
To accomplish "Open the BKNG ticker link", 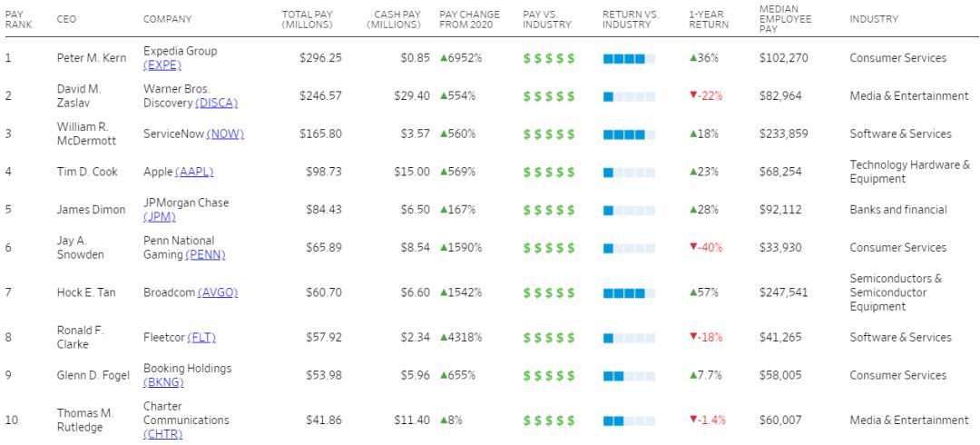I will point(162,382).
